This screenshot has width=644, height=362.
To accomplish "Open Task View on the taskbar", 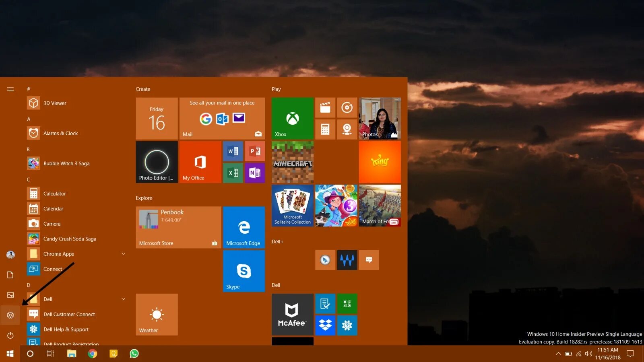I will (x=50, y=354).
